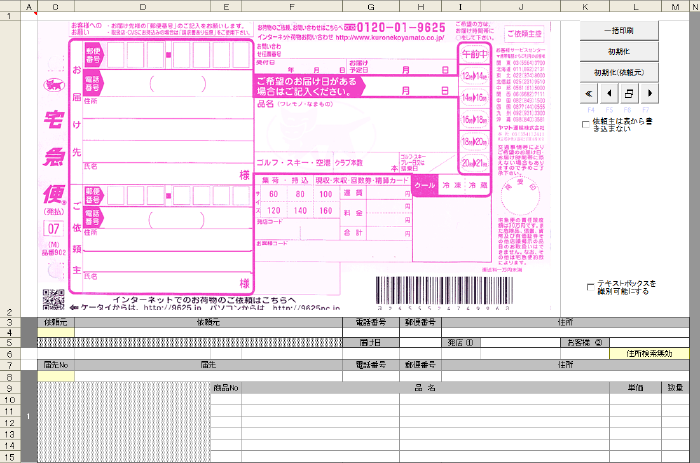Click empty cell right of 発店 ① label

521,343
